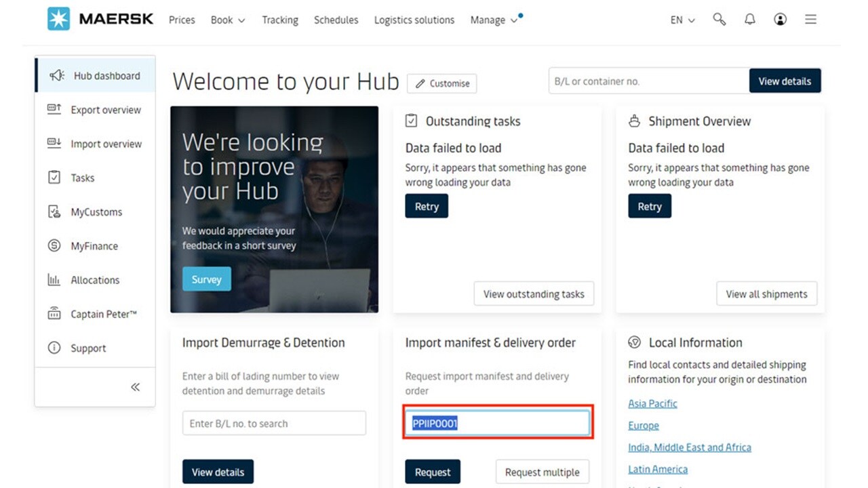Open the hamburger menu icon

tap(810, 20)
